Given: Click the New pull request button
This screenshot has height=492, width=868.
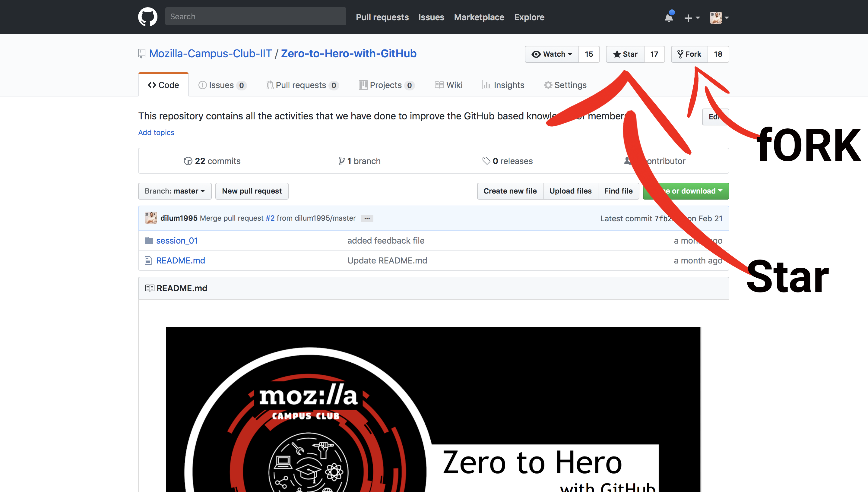Looking at the screenshot, I should [x=252, y=191].
